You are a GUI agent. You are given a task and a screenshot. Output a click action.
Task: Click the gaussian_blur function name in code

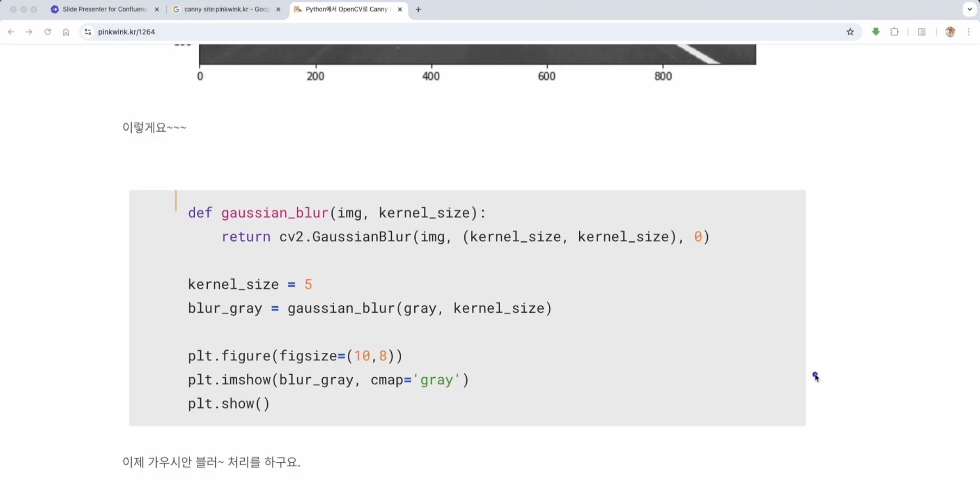pos(274,213)
